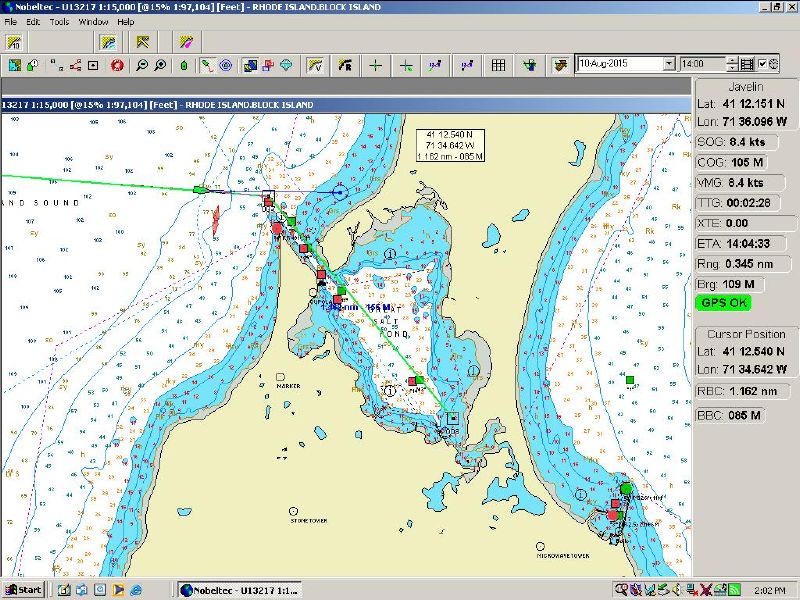Toggle the checkbox next to the time field
The height and width of the screenshot is (600, 800).
[x=763, y=64]
